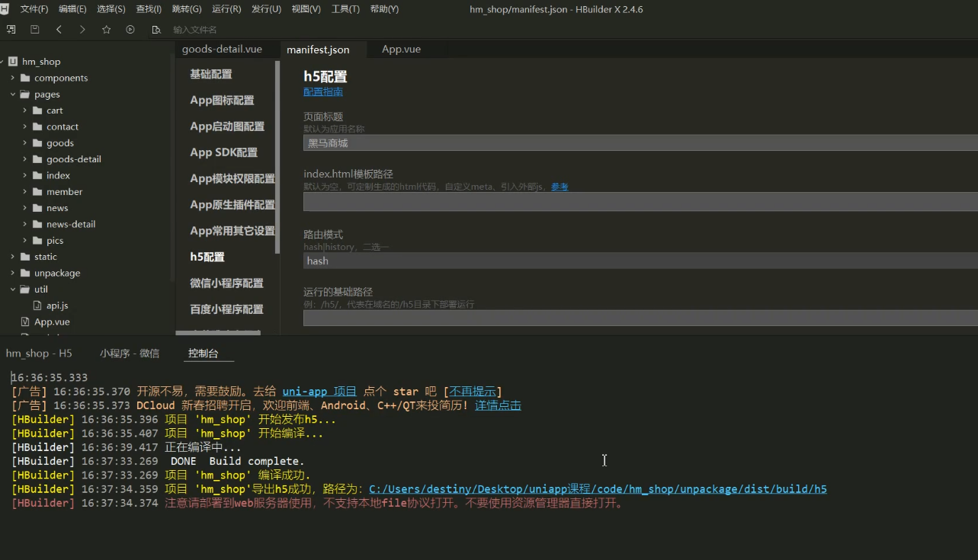This screenshot has height=560, width=978.
Task: Expand the contact folder chevron
Action: click(25, 126)
